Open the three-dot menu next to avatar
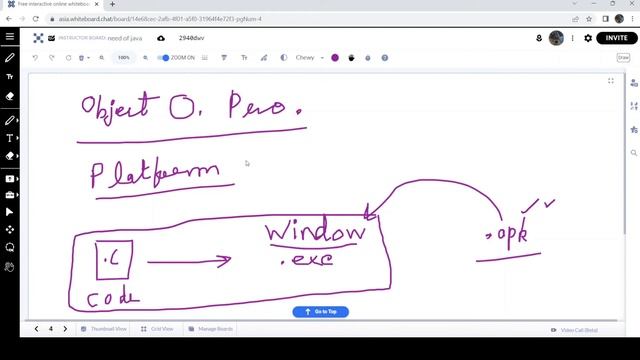Screen dimensions: 640x360 pos(572,38)
